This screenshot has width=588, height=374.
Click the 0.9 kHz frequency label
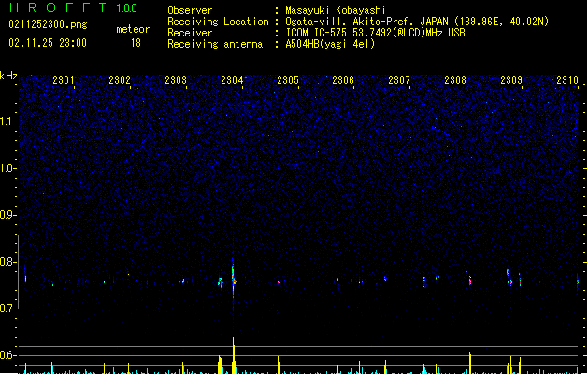coord(7,215)
